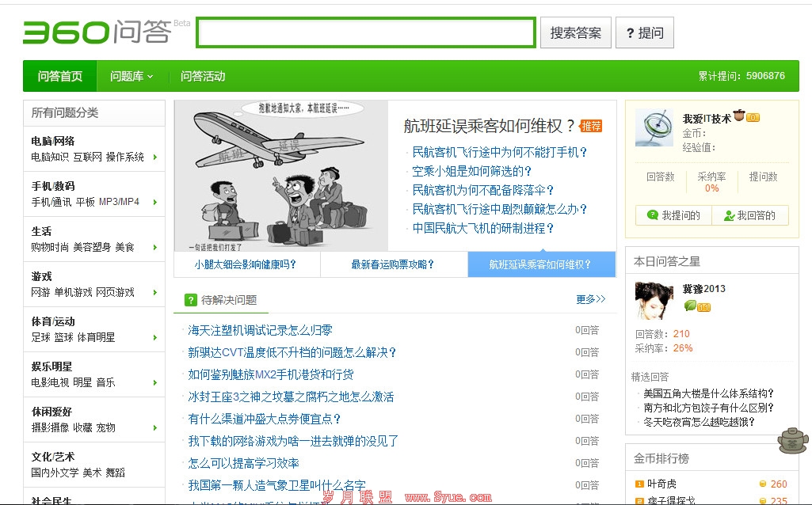
Task: Open question 冰封王座3之神之坟墓之腐朽之地怎么激活
Action: click(x=291, y=397)
